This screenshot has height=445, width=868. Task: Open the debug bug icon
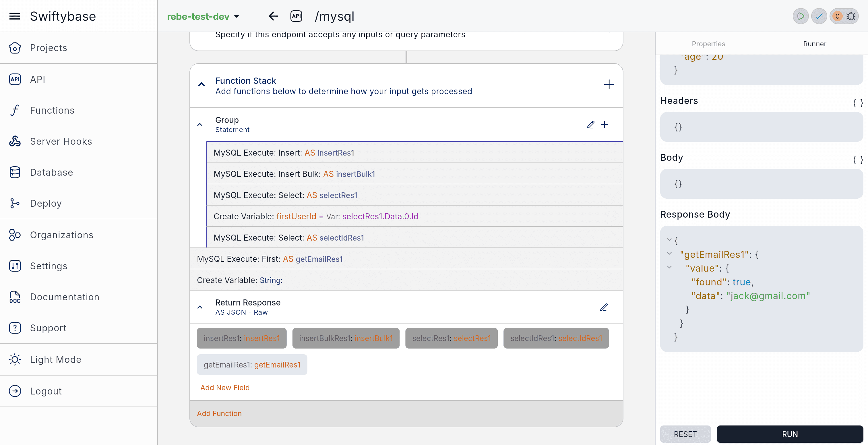coord(851,16)
